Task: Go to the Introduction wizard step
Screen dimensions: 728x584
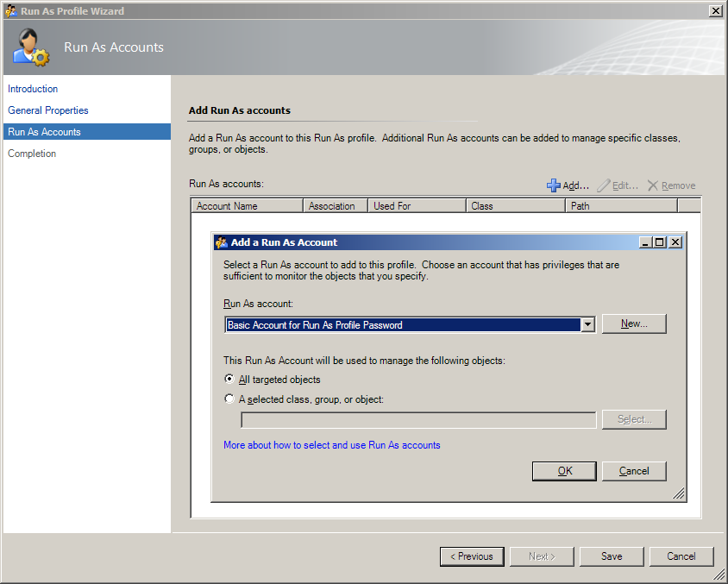Action: 33,89
